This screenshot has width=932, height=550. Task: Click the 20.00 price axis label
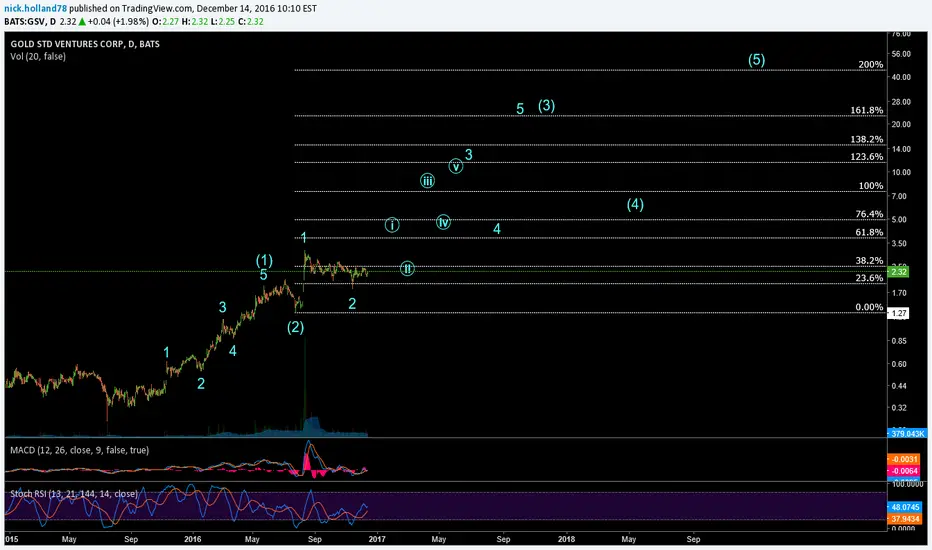coord(901,124)
